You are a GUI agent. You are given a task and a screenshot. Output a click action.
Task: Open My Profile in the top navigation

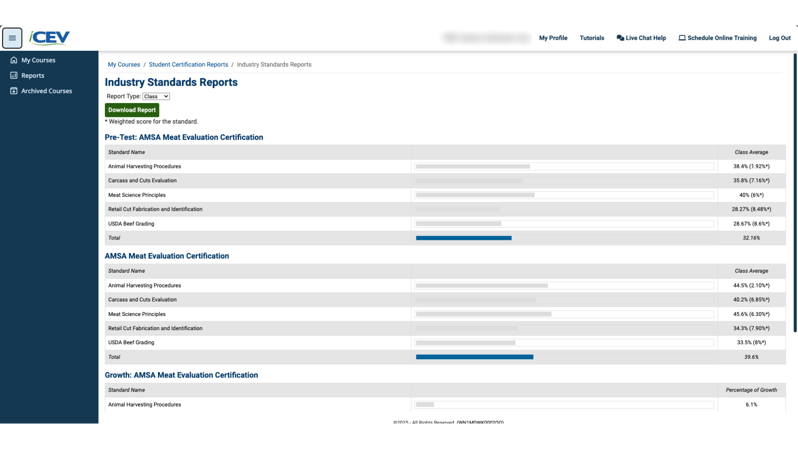tap(553, 38)
